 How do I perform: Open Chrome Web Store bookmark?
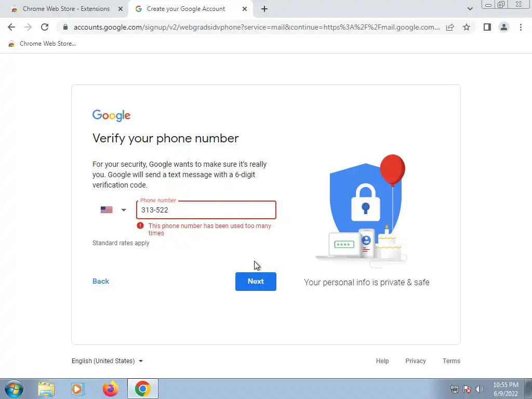pyautogui.click(x=42, y=44)
